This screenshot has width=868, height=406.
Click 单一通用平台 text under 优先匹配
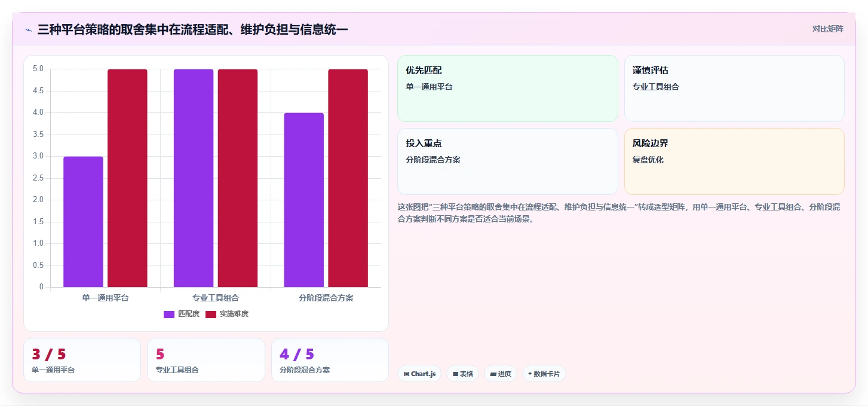(x=429, y=87)
